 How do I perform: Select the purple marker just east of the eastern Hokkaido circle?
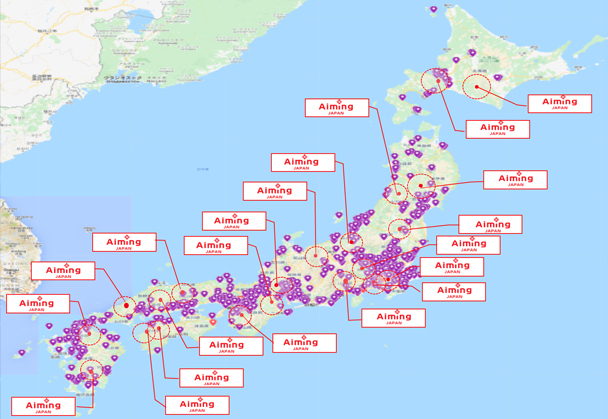click(499, 78)
